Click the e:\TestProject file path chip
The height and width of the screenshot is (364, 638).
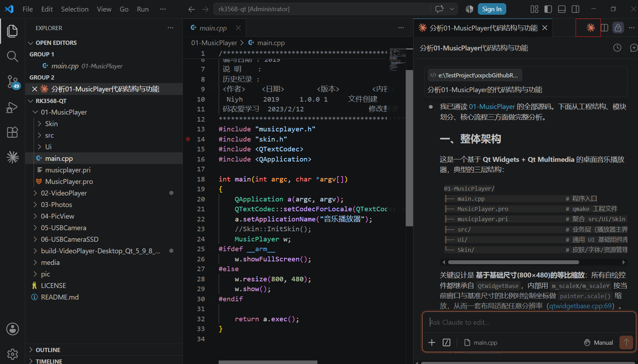[x=475, y=75]
